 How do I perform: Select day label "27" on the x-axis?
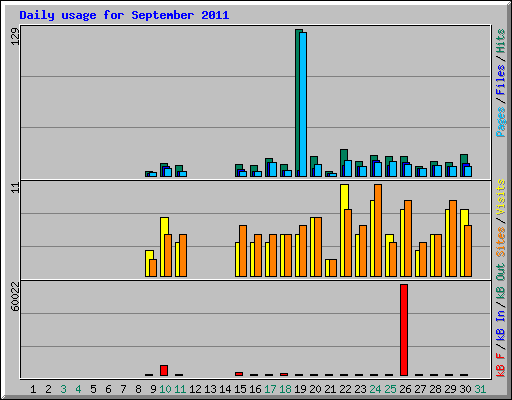point(420,389)
